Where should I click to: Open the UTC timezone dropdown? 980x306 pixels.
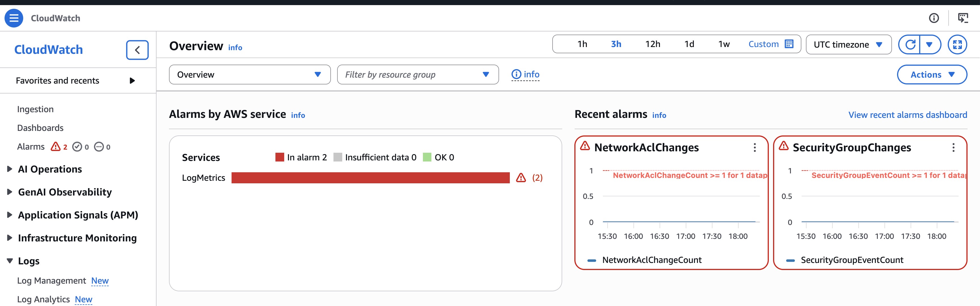click(848, 44)
